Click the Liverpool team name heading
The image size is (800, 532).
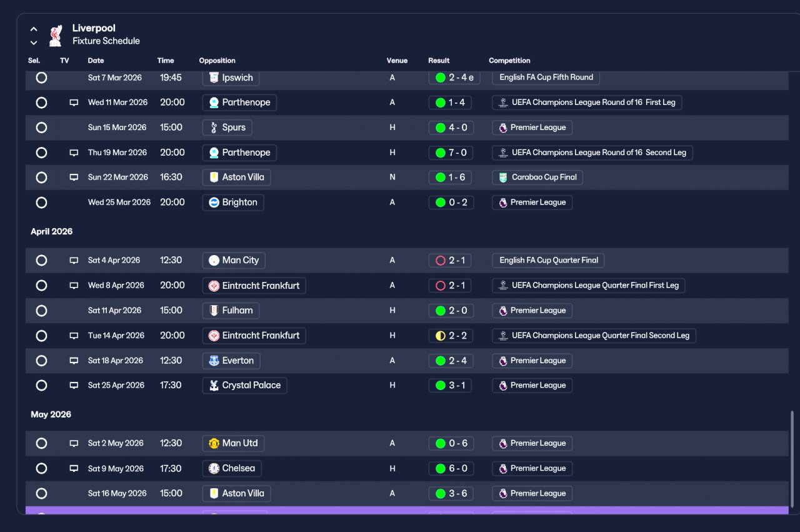tap(94, 28)
